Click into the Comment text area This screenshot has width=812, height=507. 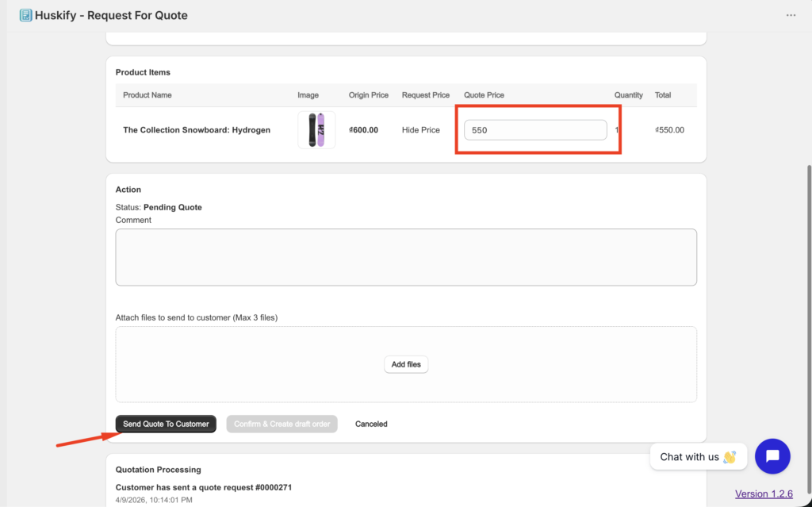pos(406,257)
